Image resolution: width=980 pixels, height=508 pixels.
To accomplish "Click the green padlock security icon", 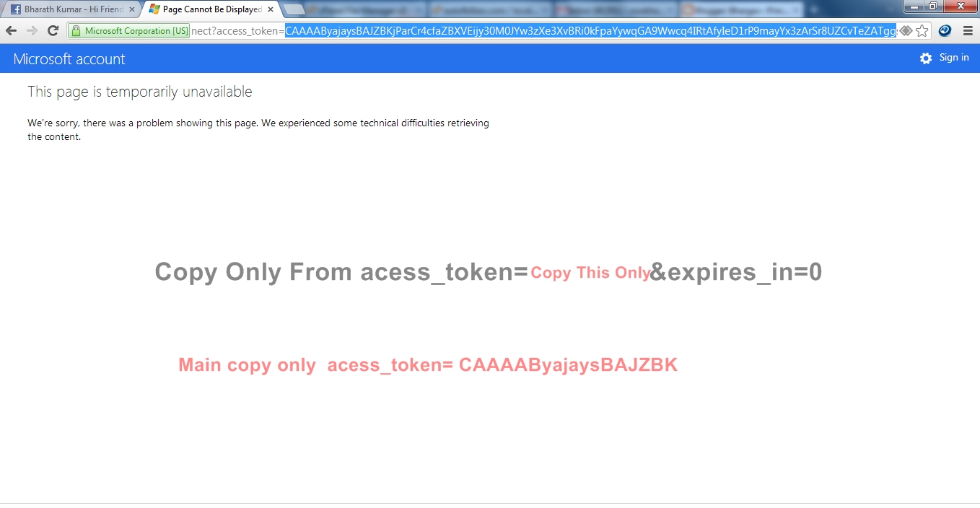I will 76,31.
